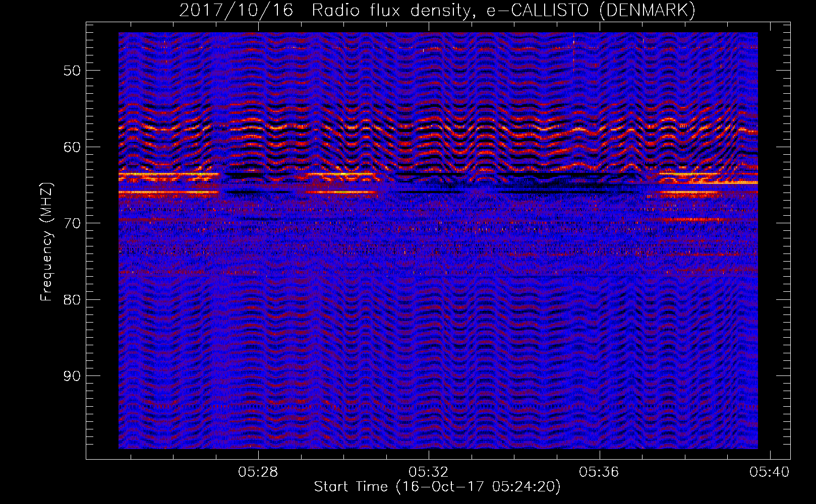The width and height of the screenshot is (816, 504).
Task: Click the 05:32 time tick label
Action: click(429, 472)
